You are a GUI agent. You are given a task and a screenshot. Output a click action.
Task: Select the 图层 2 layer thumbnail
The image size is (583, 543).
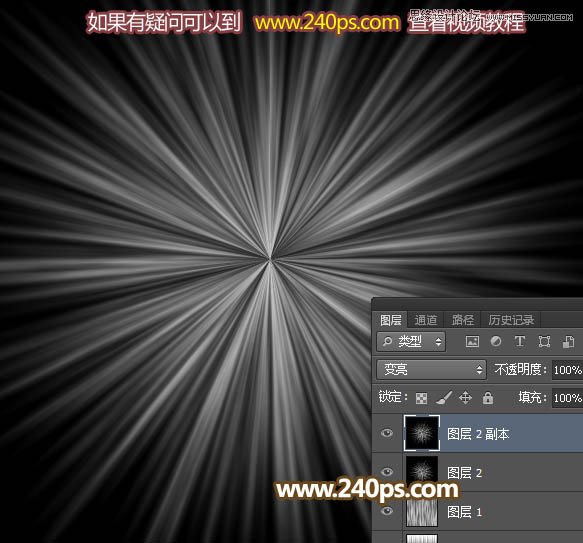[x=422, y=472]
